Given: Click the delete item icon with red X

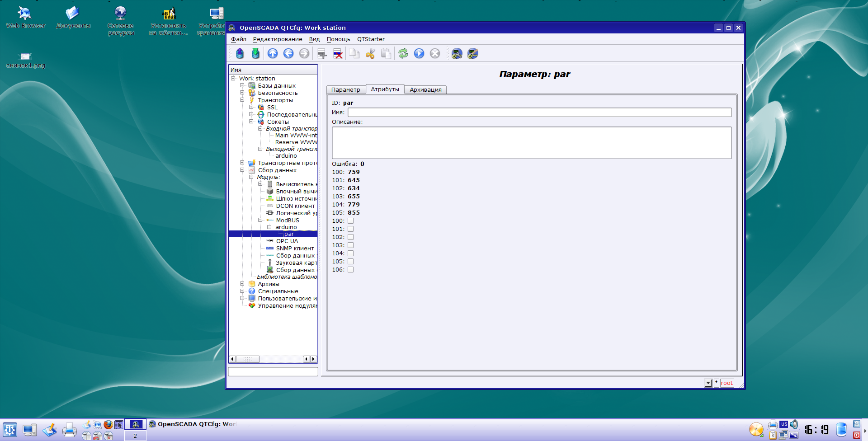Looking at the screenshot, I should [338, 54].
